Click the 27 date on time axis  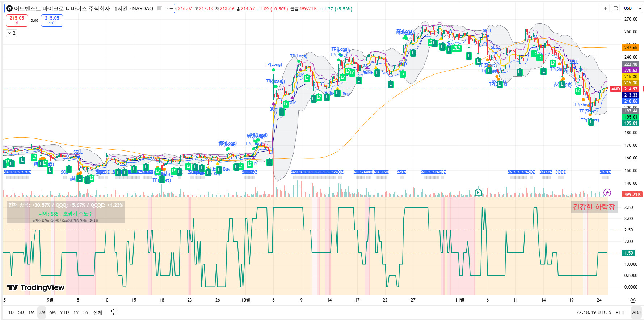click(413, 300)
